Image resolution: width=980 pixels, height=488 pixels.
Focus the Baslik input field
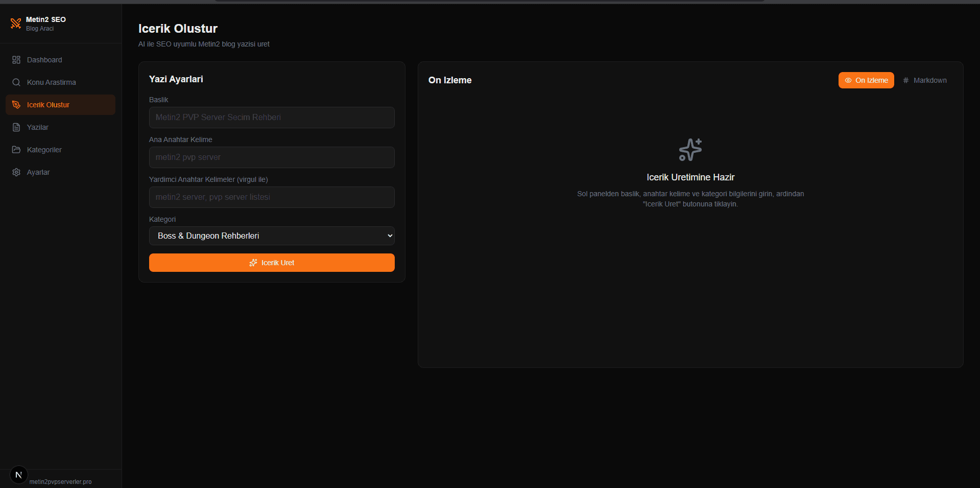pyautogui.click(x=271, y=118)
